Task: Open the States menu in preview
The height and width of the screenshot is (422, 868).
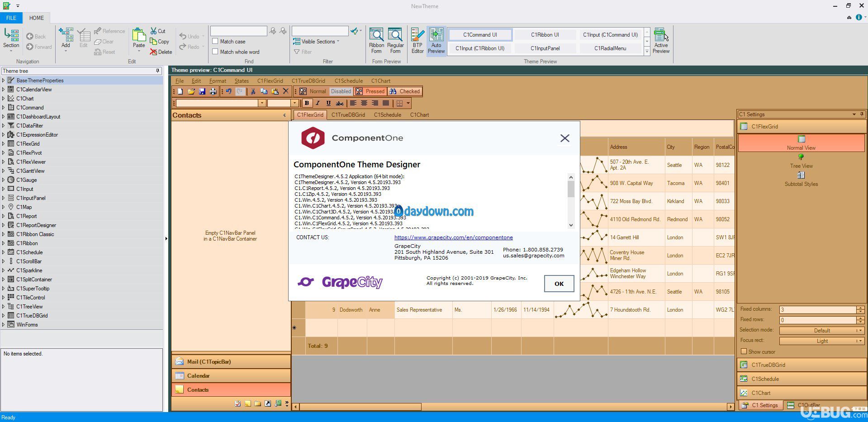Action: coord(242,81)
